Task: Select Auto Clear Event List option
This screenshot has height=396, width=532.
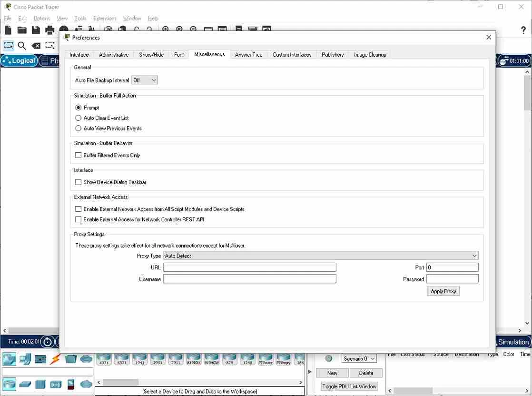Action: pyautogui.click(x=79, y=118)
